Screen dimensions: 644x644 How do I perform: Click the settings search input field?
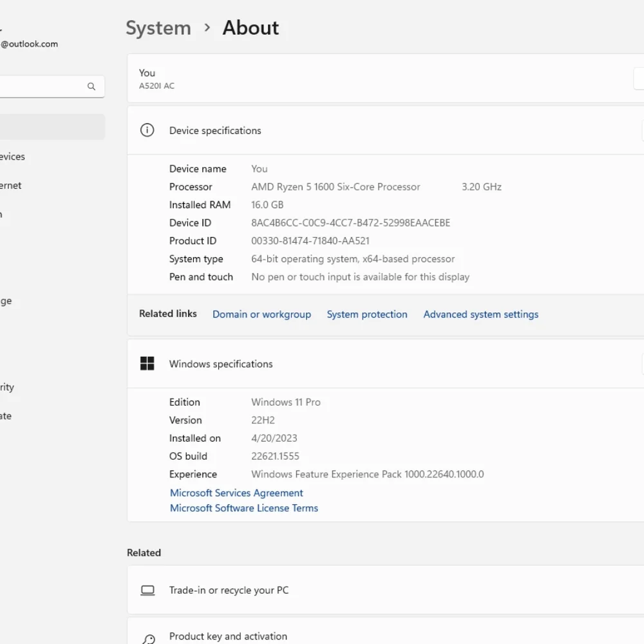tap(52, 86)
